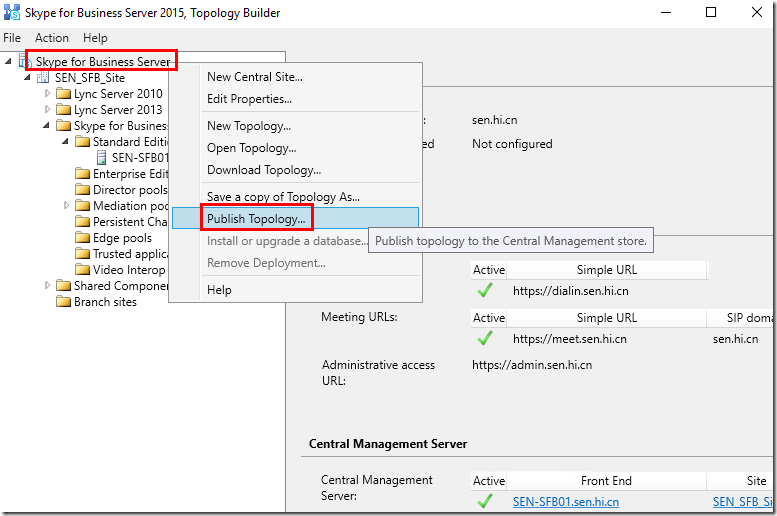
Task: Expand the Mediation pools node
Action: [66, 205]
